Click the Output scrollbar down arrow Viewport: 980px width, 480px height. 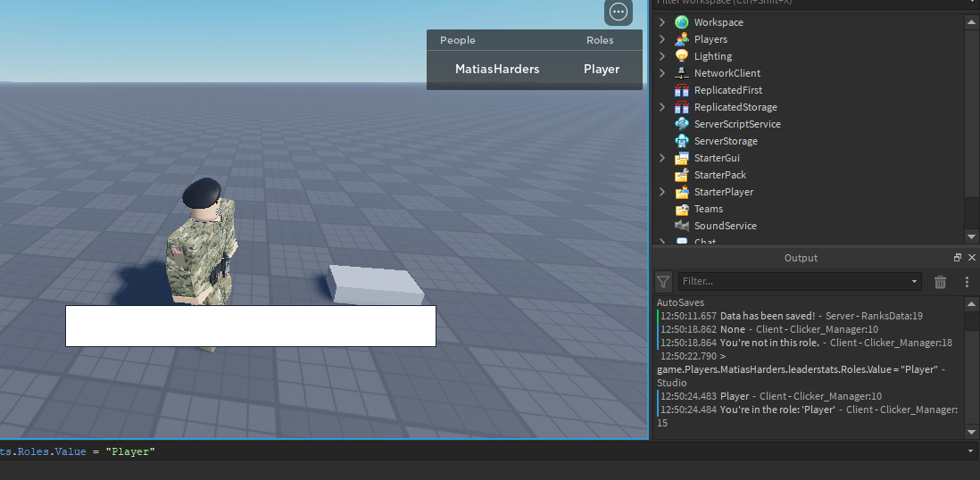pyautogui.click(x=971, y=432)
